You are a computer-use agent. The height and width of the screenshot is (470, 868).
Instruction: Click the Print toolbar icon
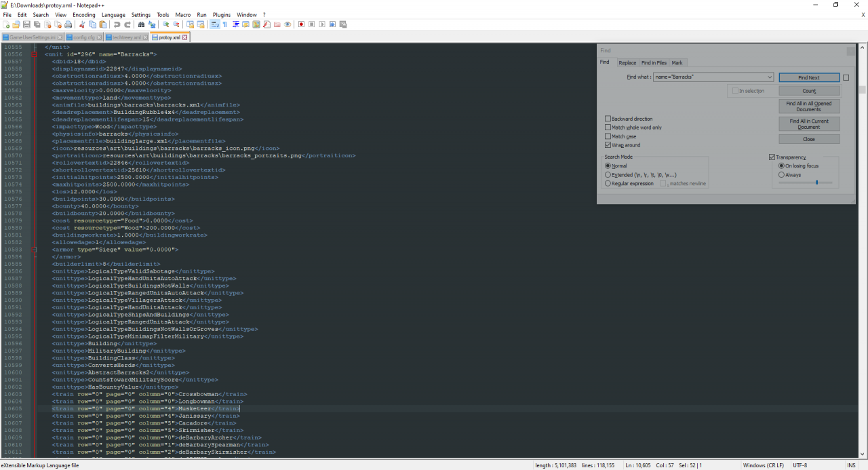[68, 24]
